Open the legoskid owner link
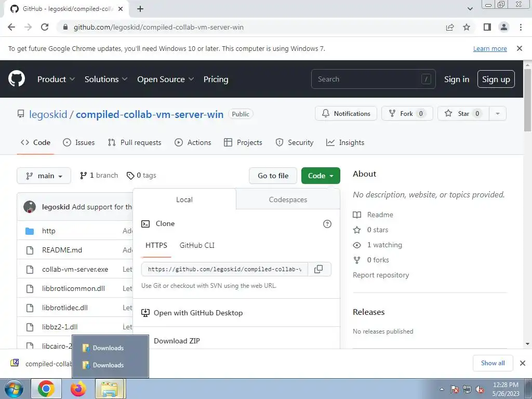This screenshot has height=399, width=532. point(48,114)
